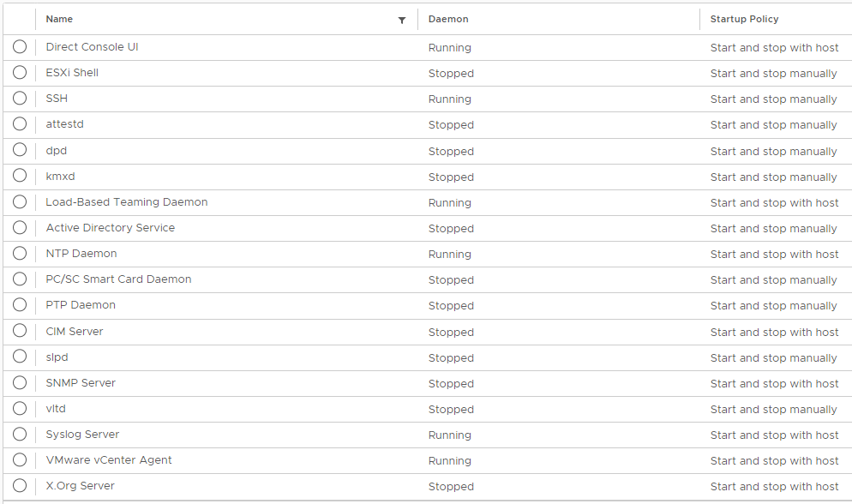Select the ESXi Shell radio button

[x=20, y=72]
